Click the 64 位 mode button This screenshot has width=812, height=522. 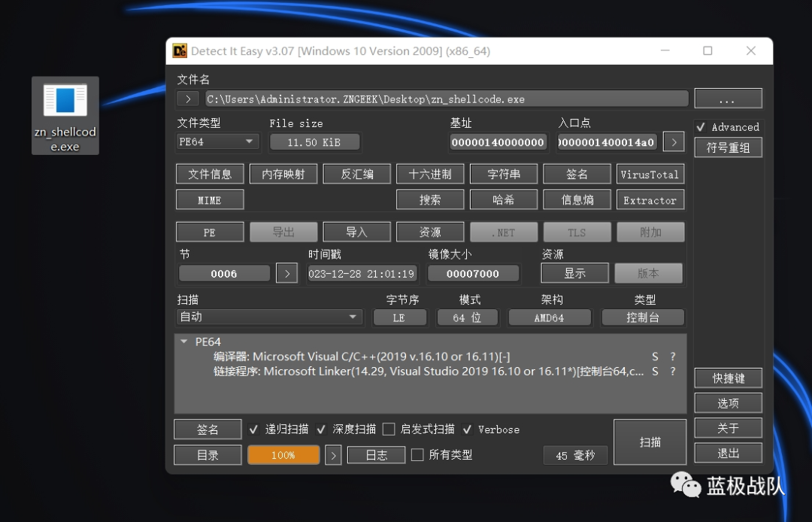467,317
